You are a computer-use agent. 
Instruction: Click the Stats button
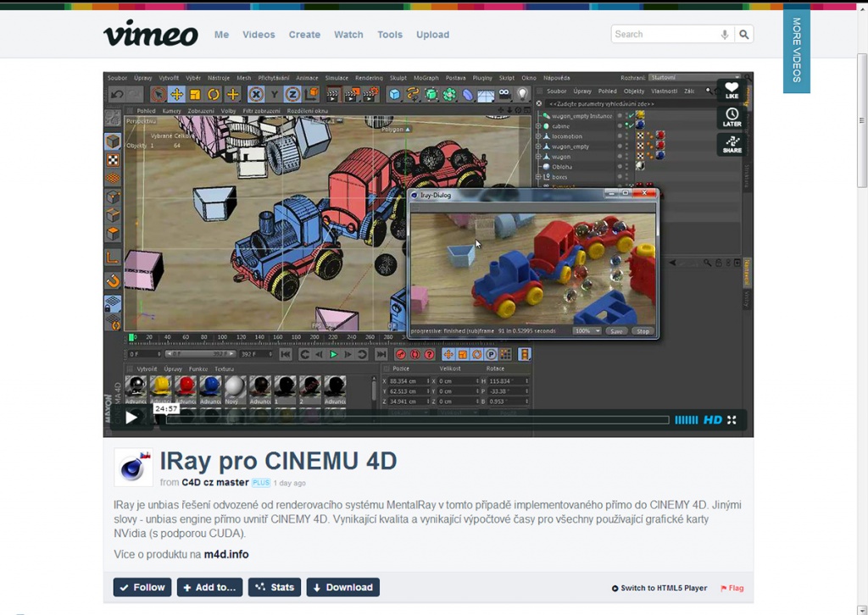(275, 587)
